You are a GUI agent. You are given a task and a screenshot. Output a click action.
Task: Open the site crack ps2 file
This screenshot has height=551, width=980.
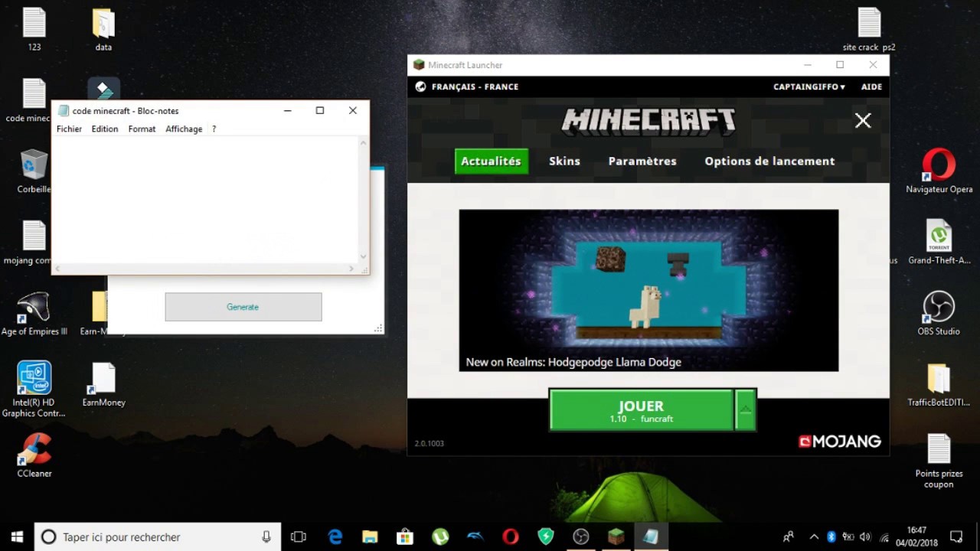pyautogui.click(x=869, y=29)
